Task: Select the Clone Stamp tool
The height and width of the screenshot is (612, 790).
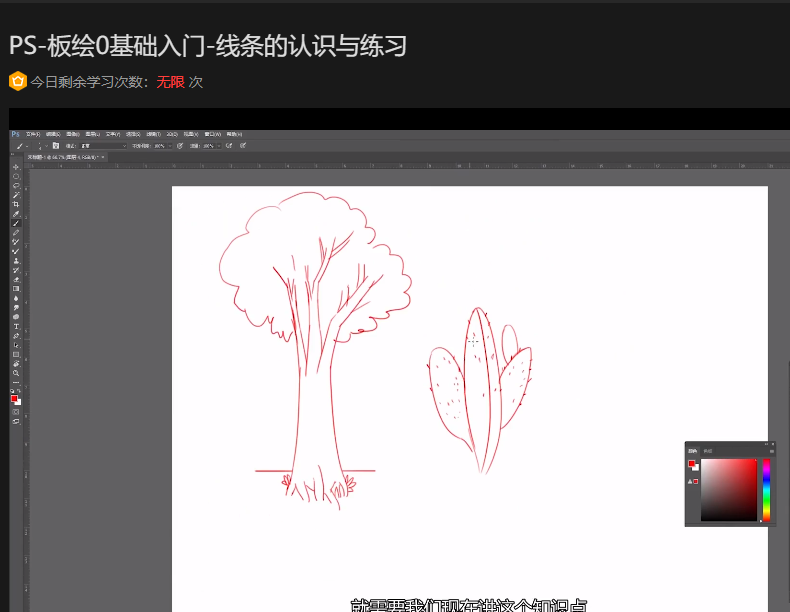Action: tap(16, 260)
